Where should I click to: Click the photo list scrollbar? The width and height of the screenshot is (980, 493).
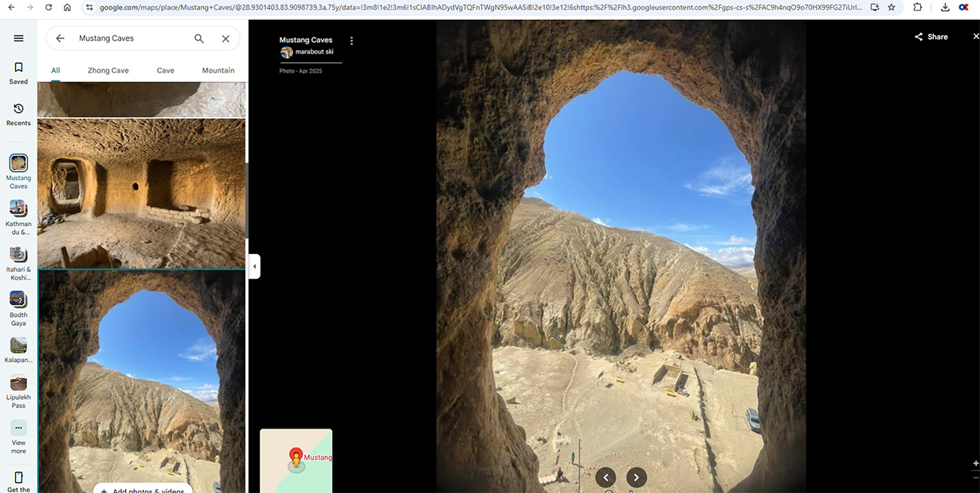point(246,199)
